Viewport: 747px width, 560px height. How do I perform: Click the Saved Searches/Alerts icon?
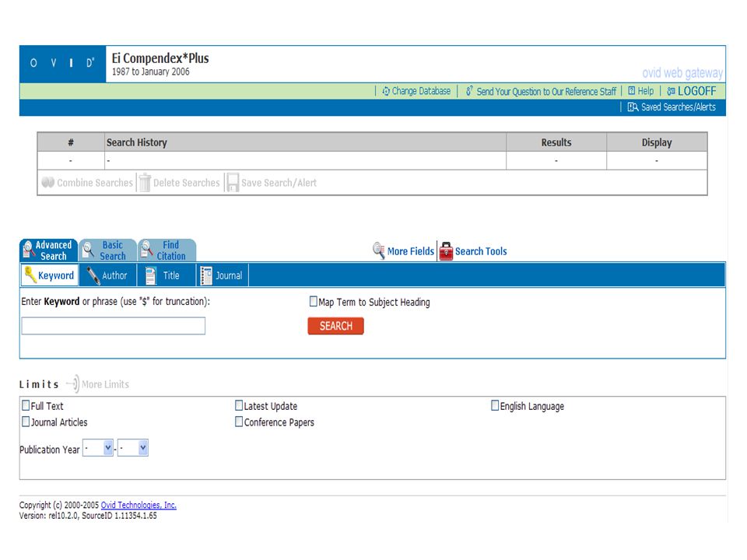point(633,107)
